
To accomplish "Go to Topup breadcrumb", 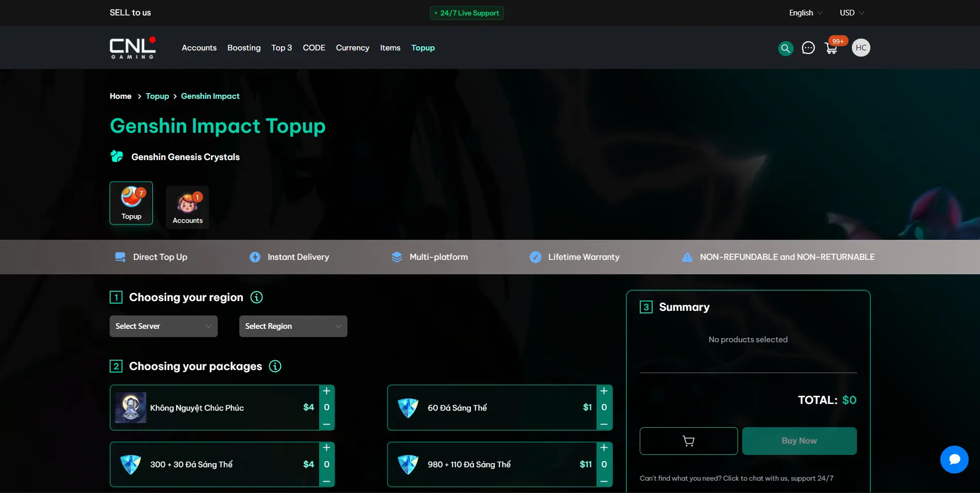I will (157, 96).
